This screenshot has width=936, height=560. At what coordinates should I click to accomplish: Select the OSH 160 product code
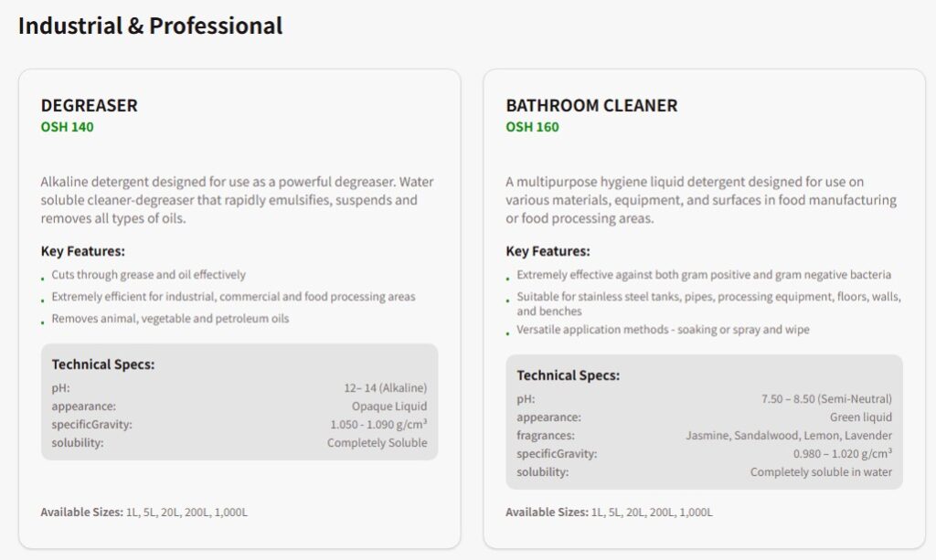532,127
